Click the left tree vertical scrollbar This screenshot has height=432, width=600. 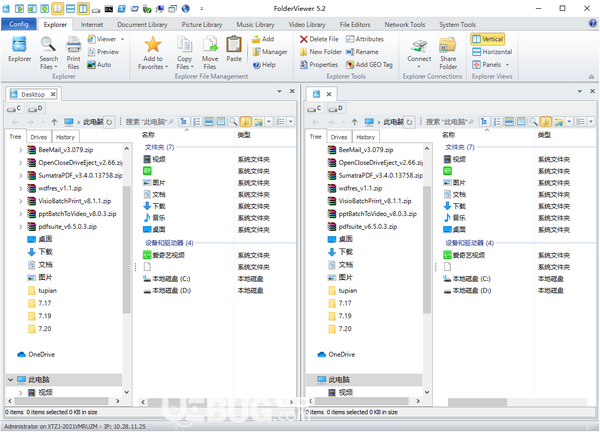click(127, 251)
